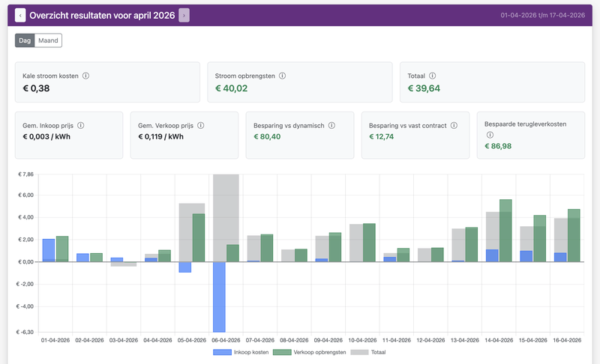Switch to Maand view

tap(48, 40)
